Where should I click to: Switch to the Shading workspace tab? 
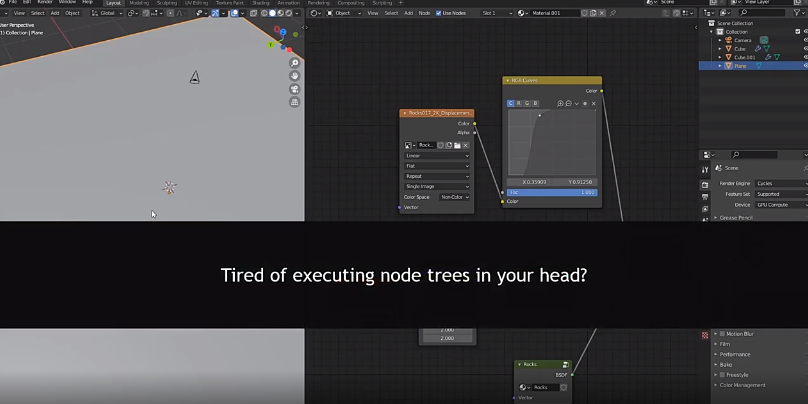click(x=260, y=3)
